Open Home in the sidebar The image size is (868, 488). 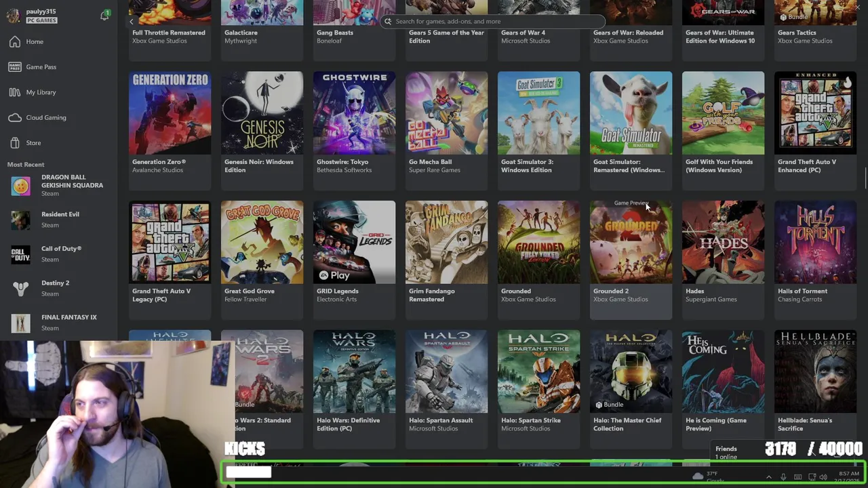click(x=58, y=42)
